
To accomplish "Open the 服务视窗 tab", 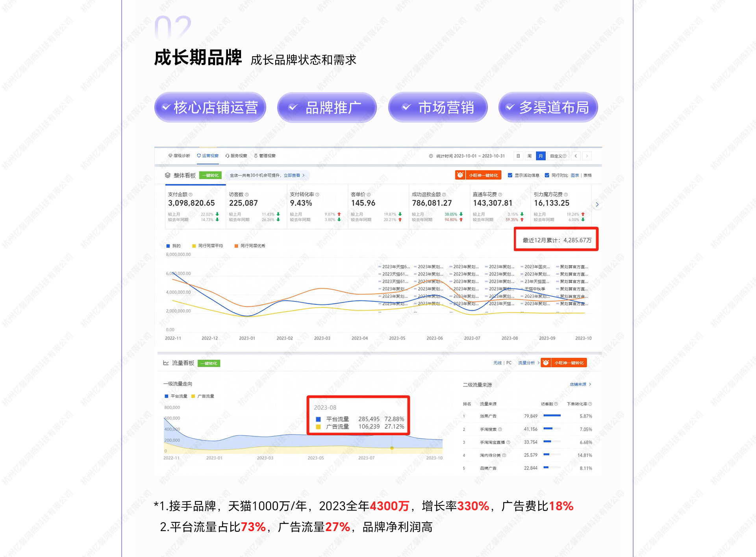I will [x=236, y=156].
